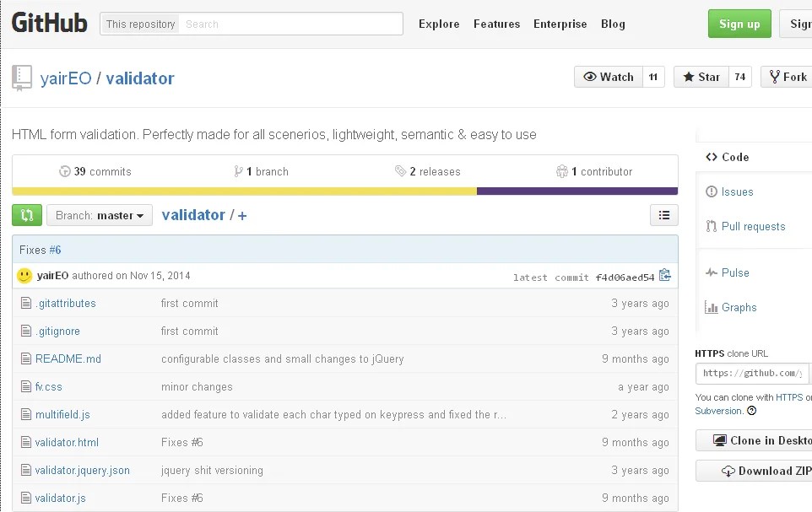Click the Pulse activity icon
This screenshot has height=512, width=812.
(712, 272)
